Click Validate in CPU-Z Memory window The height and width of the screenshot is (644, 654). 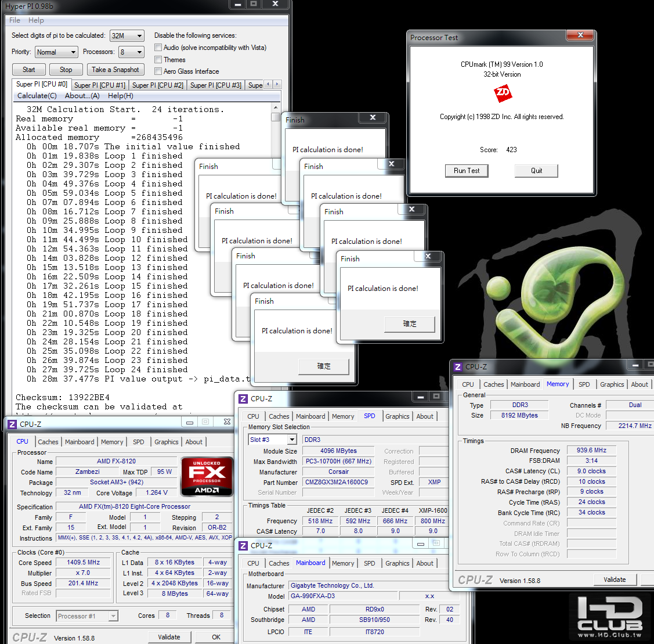point(615,580)
